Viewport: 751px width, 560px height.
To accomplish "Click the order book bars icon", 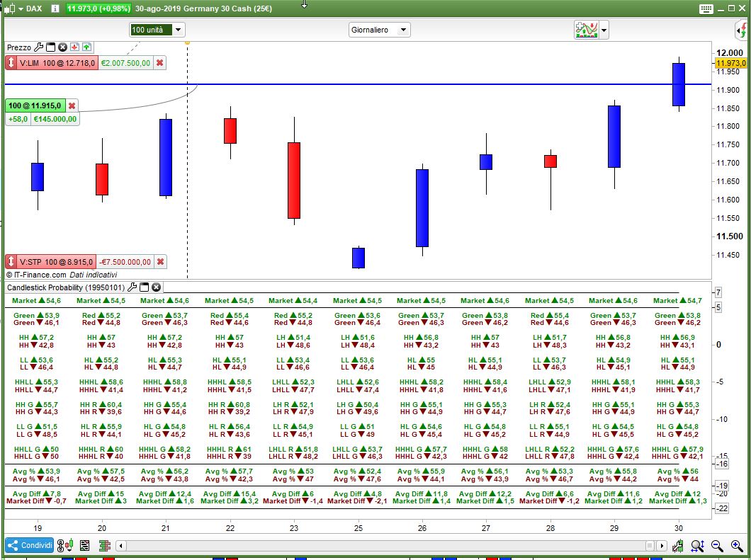I will (105, 545).
